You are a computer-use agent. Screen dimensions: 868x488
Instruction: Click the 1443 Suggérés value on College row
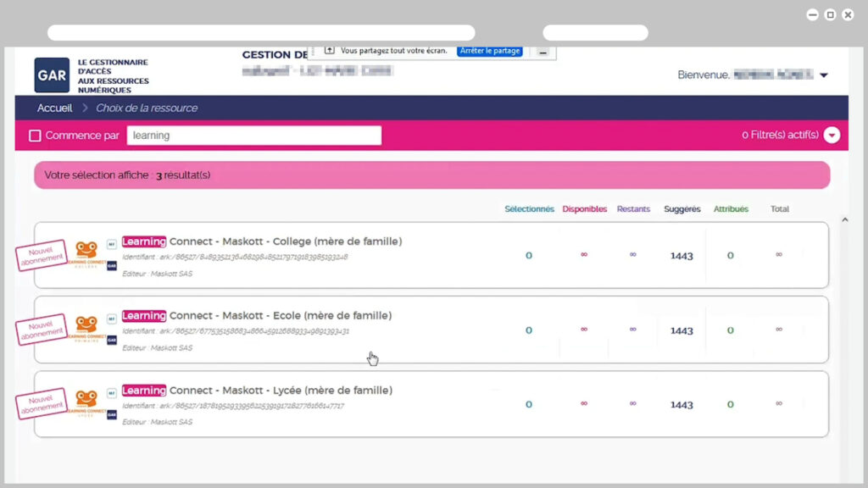point(682,256)
